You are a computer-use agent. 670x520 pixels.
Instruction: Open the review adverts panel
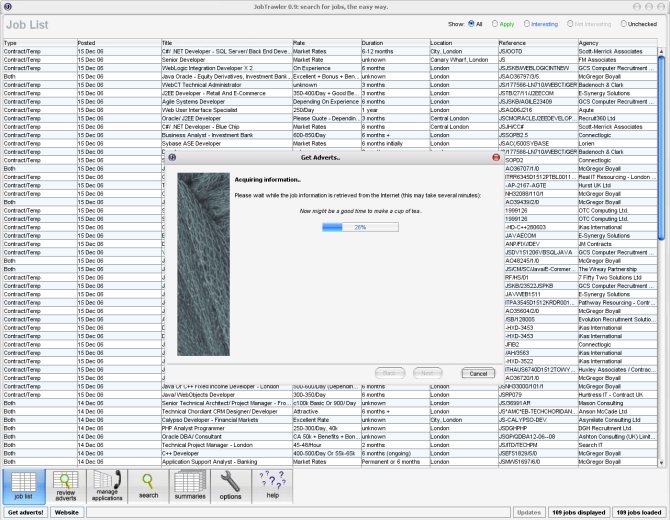coord(65,485)
